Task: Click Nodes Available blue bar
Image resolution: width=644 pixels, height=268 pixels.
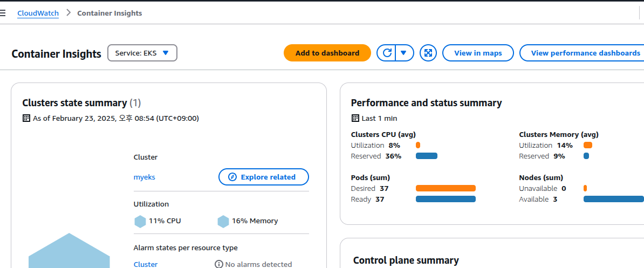Action: click(614, 199)
